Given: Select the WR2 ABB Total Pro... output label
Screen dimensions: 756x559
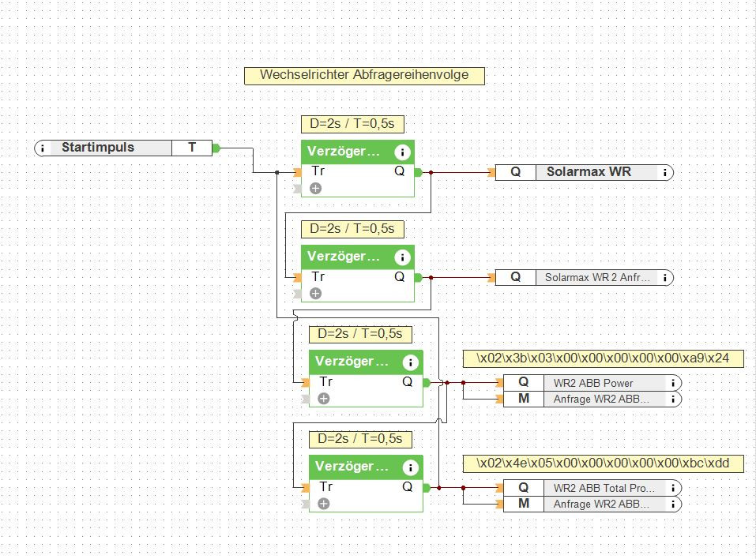Looking at the screenshot, I should pos(604,488).
